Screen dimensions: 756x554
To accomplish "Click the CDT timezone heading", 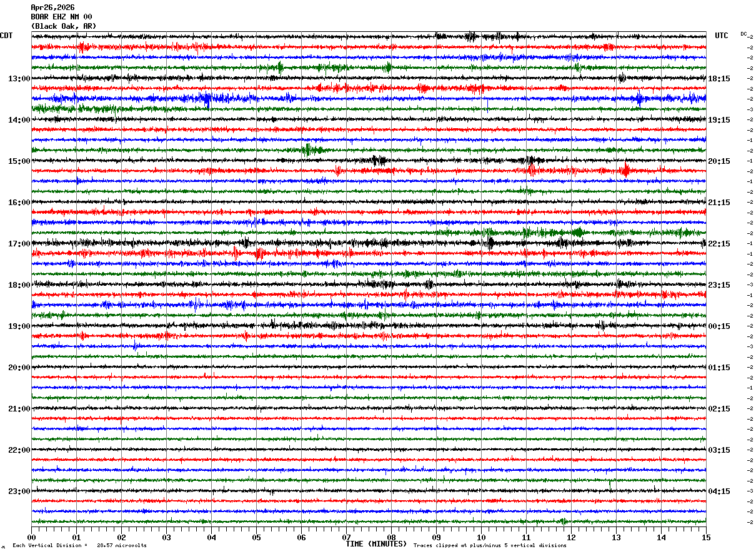I will click(6, 36).
